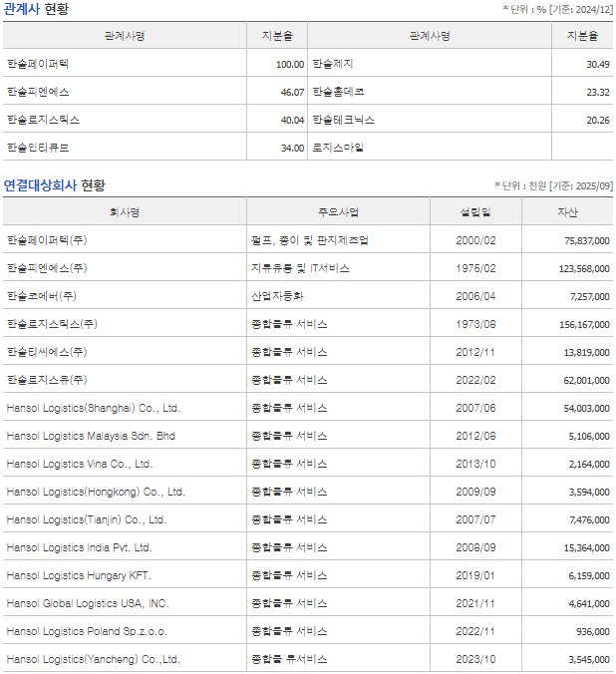Click the 3,545,000 asset value
616x674 pixels.
[x=589, y=660]
